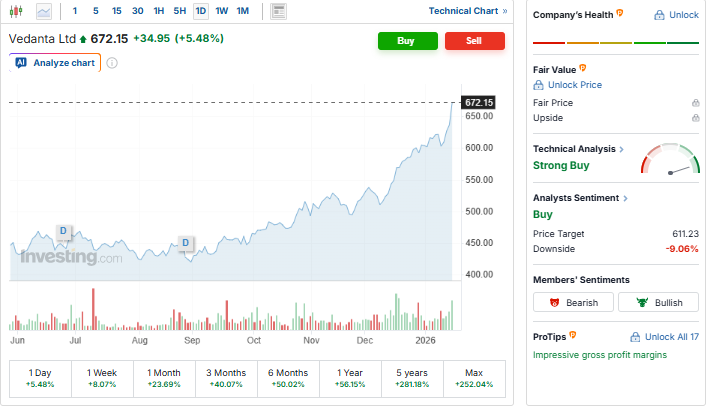This screenshot has width=708, height=407.
Task: Click the lock icon beside Unlock
Action: (659, 15)
